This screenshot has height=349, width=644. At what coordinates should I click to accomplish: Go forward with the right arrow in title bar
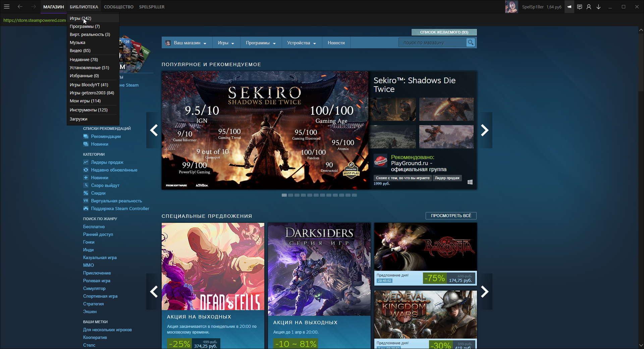33,7
